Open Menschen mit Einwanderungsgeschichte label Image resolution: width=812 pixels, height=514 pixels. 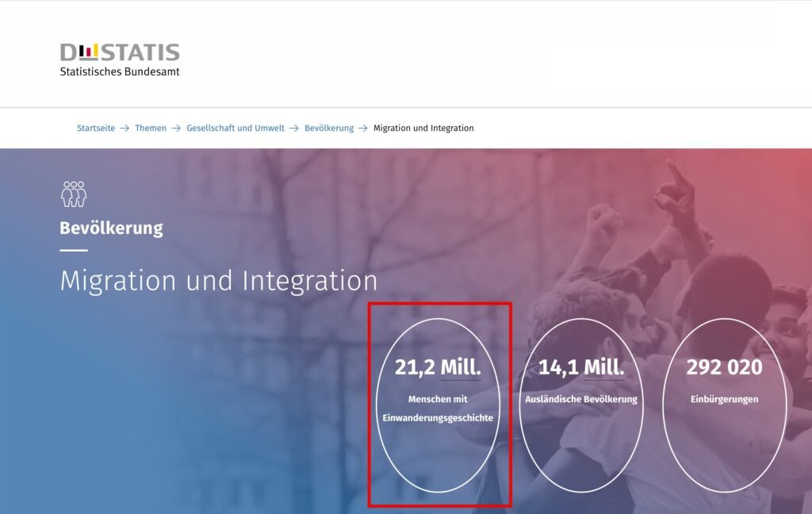point(438,409)
